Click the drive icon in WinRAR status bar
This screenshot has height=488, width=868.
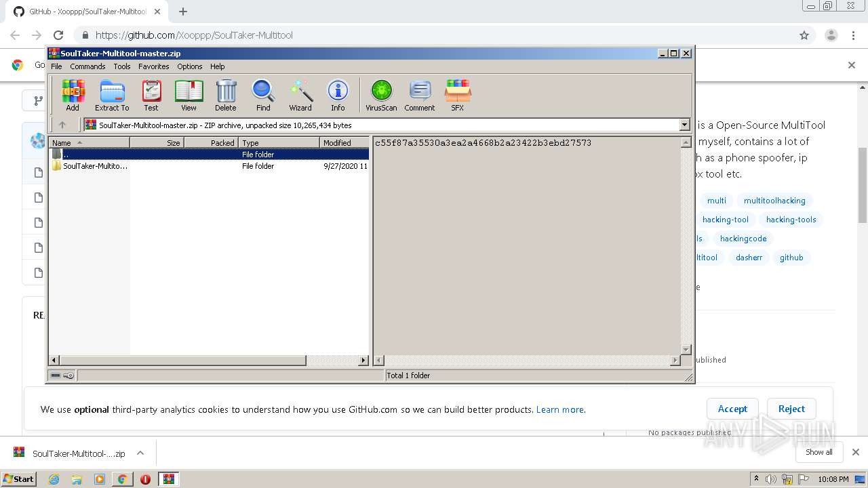pyautogui.click(x=56, y=375)
